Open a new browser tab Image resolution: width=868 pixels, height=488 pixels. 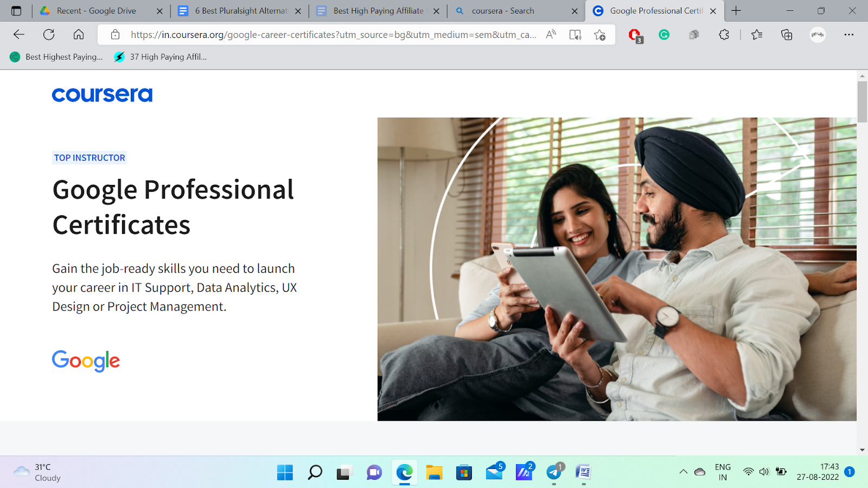pyautogui.click(x=736, y=11)
